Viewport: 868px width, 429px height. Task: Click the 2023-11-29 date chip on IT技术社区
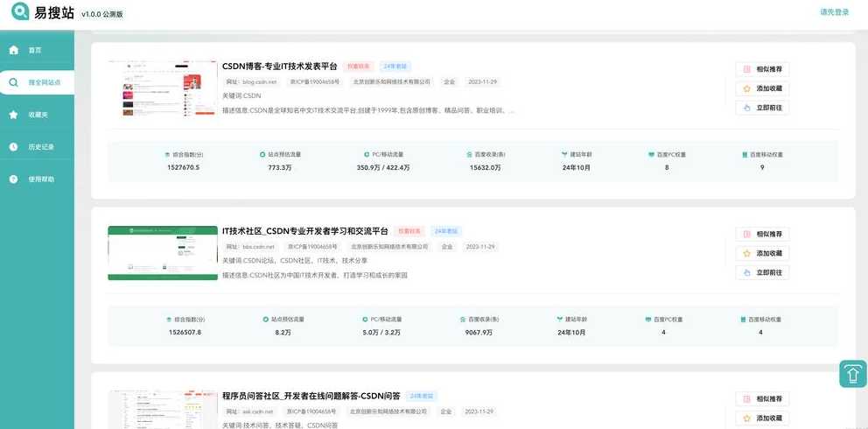point(480,247)
